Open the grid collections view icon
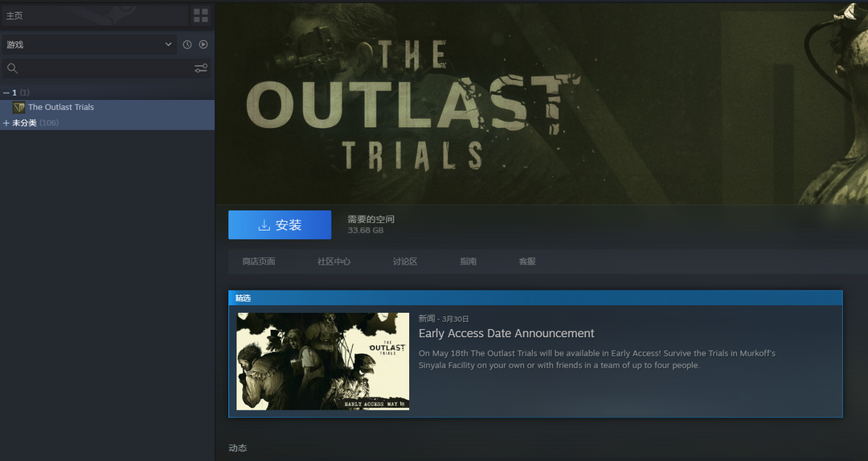Screen dimensions: 868x461 (201, 15)
